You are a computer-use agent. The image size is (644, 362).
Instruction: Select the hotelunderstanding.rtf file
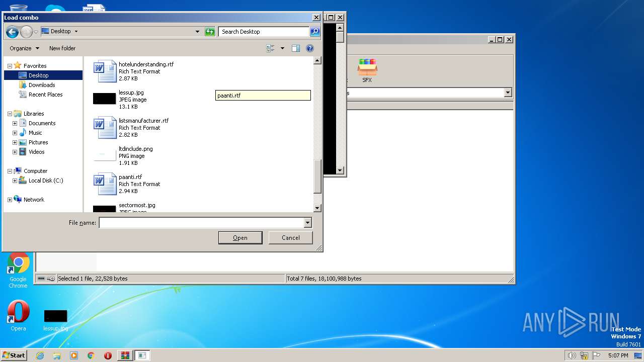click(x=146, y=71)
